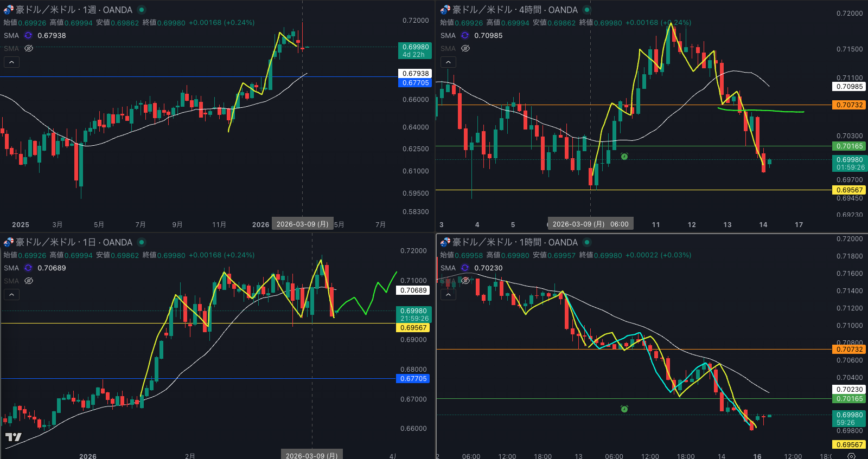Show the hidden SMA on weekly chart
868x459 pixels.
[x=29, y=48]
